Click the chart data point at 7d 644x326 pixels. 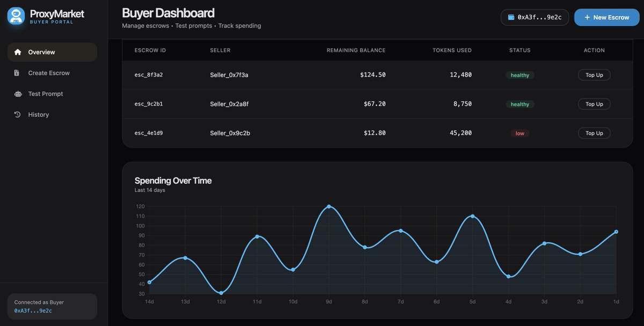pyautogui.click(x=401, y=231)
